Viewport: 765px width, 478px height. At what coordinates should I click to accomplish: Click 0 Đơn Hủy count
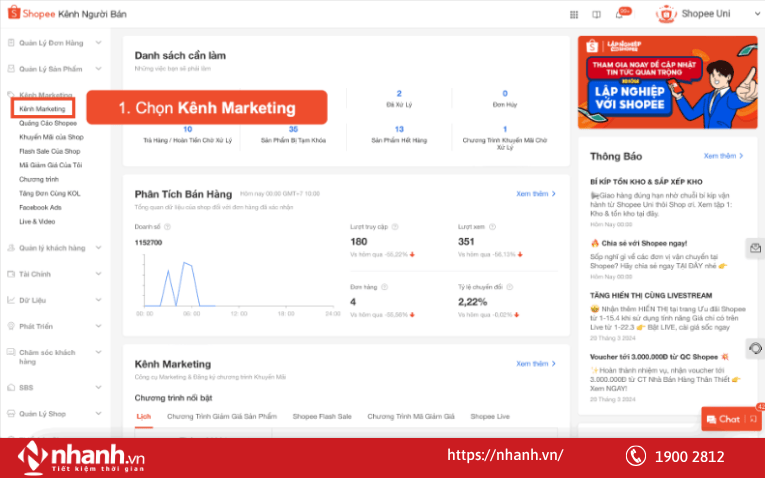tap(505, 99)
